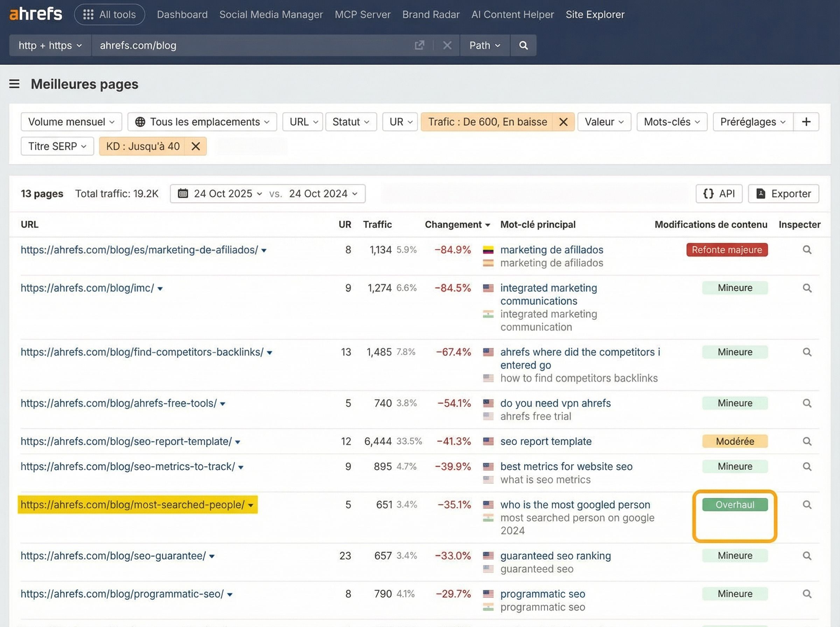Run the search with the magnifier button
Screen dimensions: 840x627
coord(524,45)
